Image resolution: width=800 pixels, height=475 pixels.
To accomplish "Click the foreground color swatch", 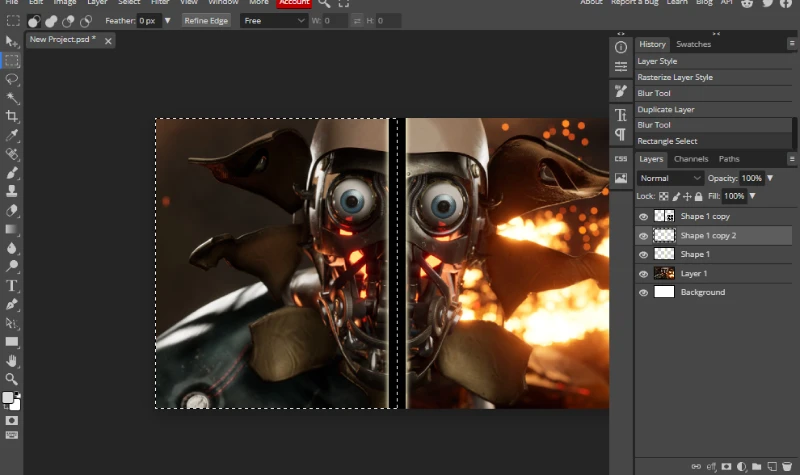I will pyautogui.click(x=8, y=398).
